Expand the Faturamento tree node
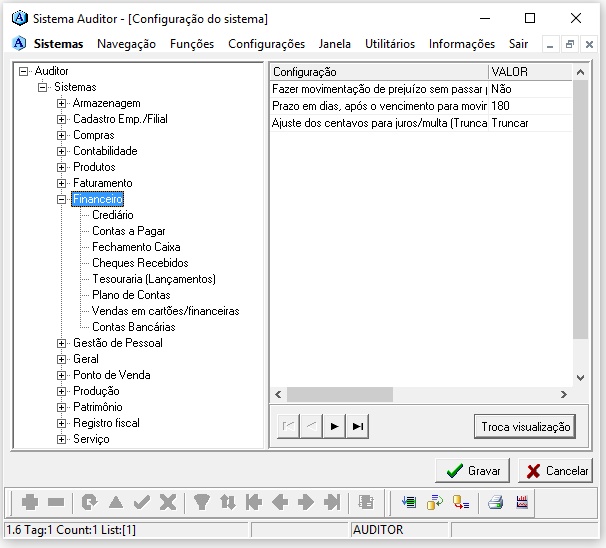Image resolution: width=606 pixels, height=548 pixels. point(61,183)
